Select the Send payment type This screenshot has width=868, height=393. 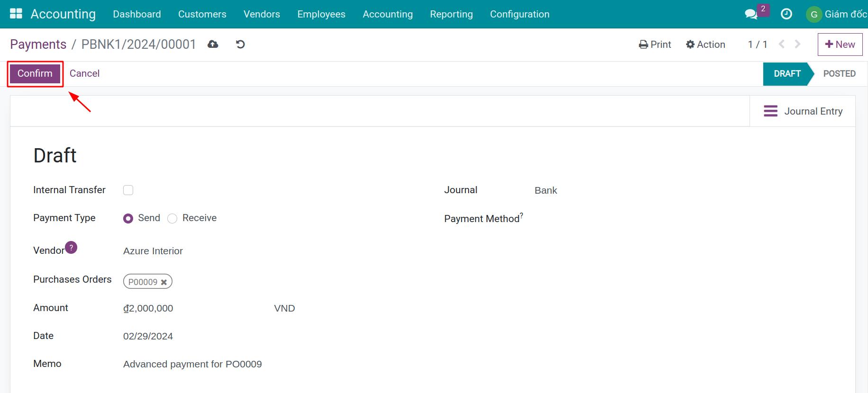click(x=128, y=218)
